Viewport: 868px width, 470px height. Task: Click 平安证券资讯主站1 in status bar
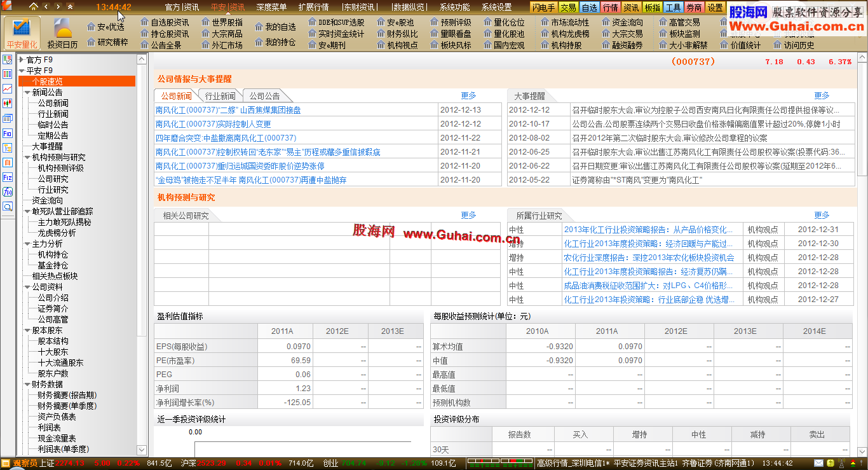click(x=646, y=463)
